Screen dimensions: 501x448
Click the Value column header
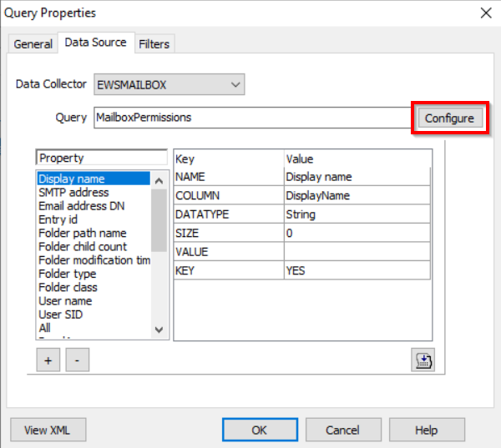(x=358, y=159)
